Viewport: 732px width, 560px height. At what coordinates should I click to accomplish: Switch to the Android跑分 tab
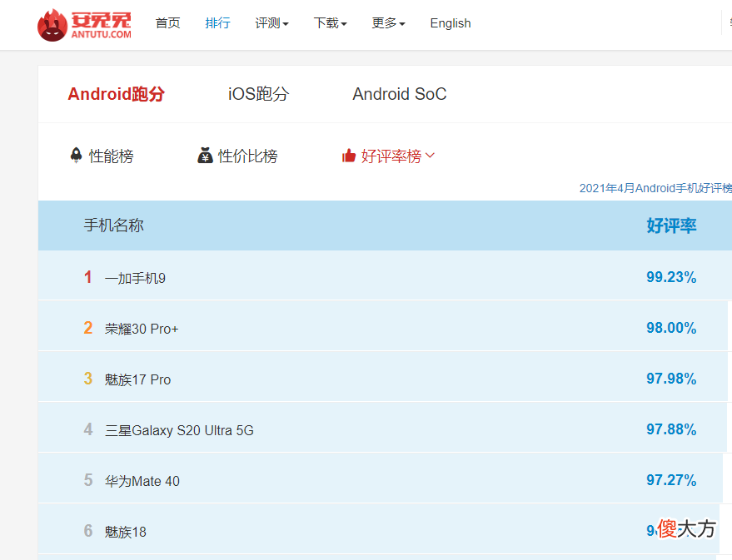(117, 94)
